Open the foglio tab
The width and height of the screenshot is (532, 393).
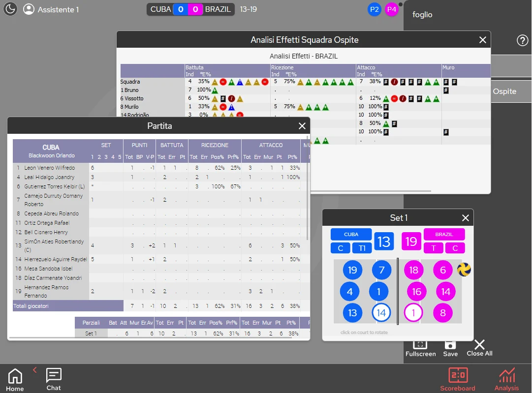point(422,15)
